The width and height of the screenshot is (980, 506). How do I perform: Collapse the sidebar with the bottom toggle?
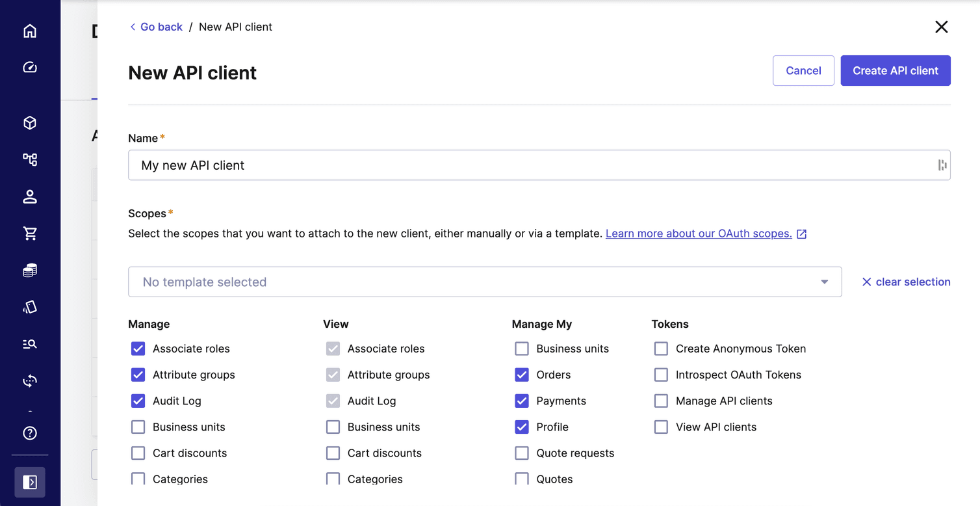coord(30,482)
